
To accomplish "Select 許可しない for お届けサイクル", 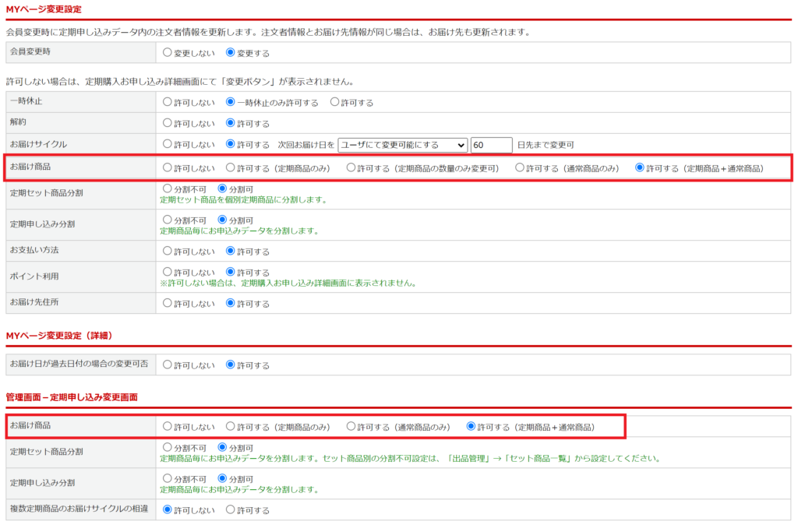I will [167, 144].
